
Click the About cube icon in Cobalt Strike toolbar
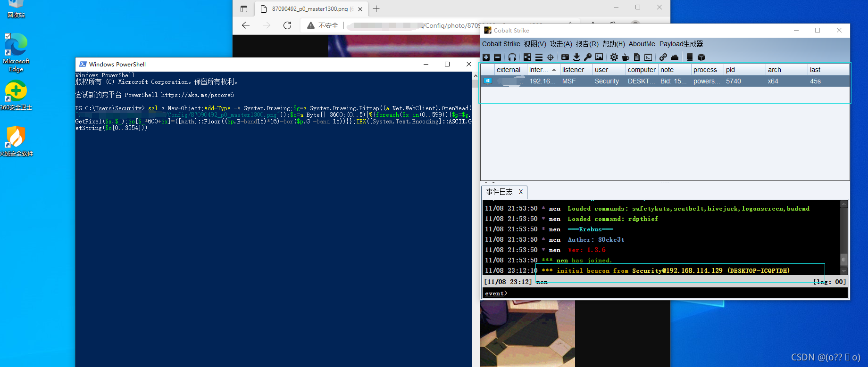coord(701,57)
